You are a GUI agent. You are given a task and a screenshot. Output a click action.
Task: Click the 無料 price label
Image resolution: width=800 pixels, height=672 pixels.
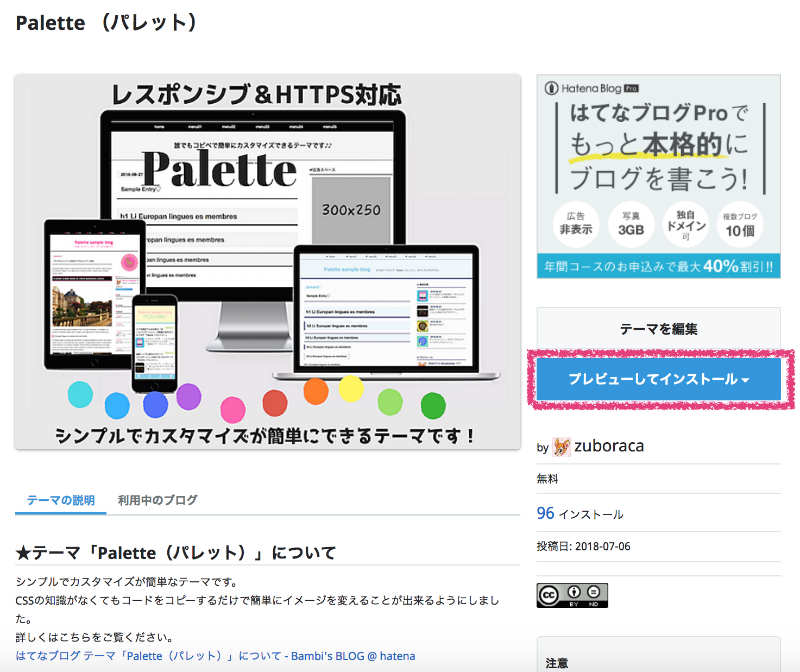coord(547,479)
